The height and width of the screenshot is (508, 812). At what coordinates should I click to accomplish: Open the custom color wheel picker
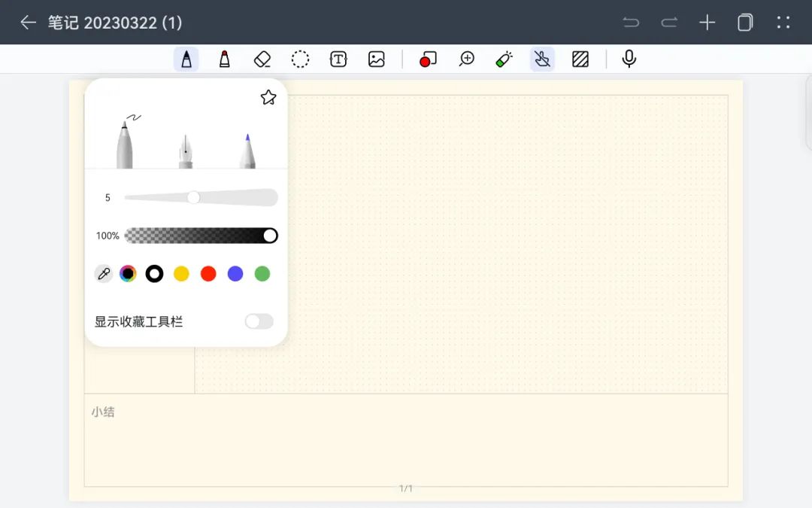click(128, 274)
